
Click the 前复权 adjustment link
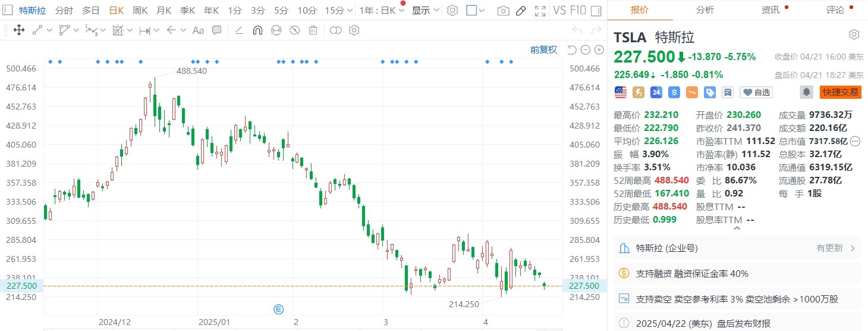[543, 50]
